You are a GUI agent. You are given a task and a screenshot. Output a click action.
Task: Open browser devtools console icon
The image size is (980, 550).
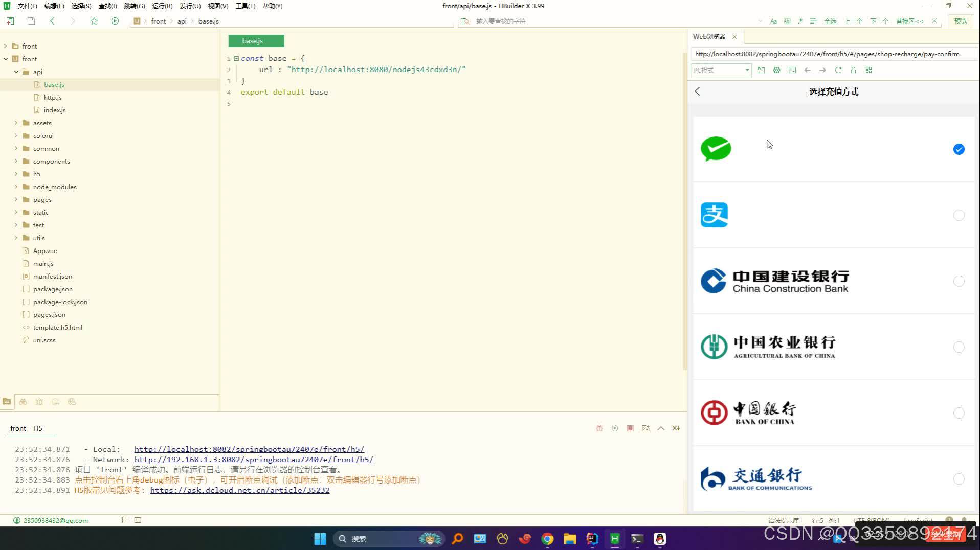tap(792, 70)
